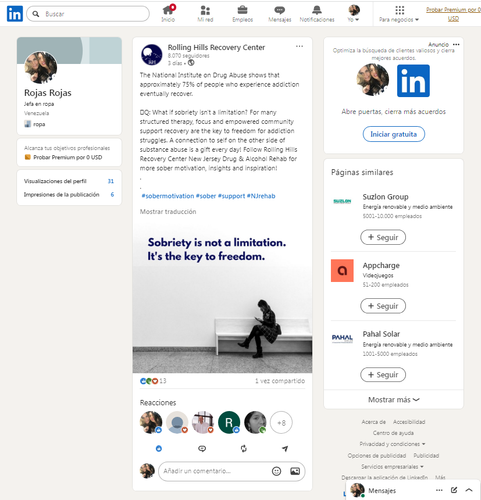Click the globe visibility icon on post
The image size is (481, 500).
click(x=191, y=63)
